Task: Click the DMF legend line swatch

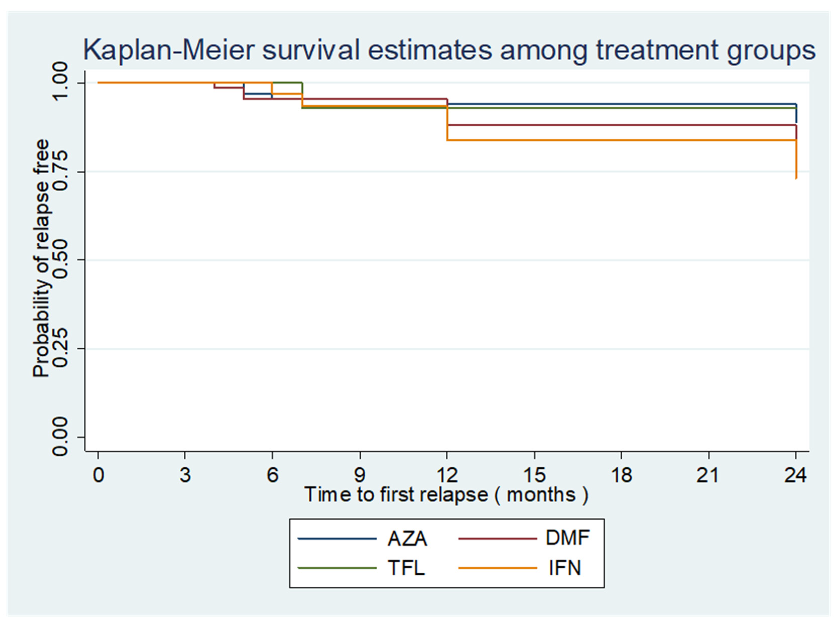Action: click(497, 539)
